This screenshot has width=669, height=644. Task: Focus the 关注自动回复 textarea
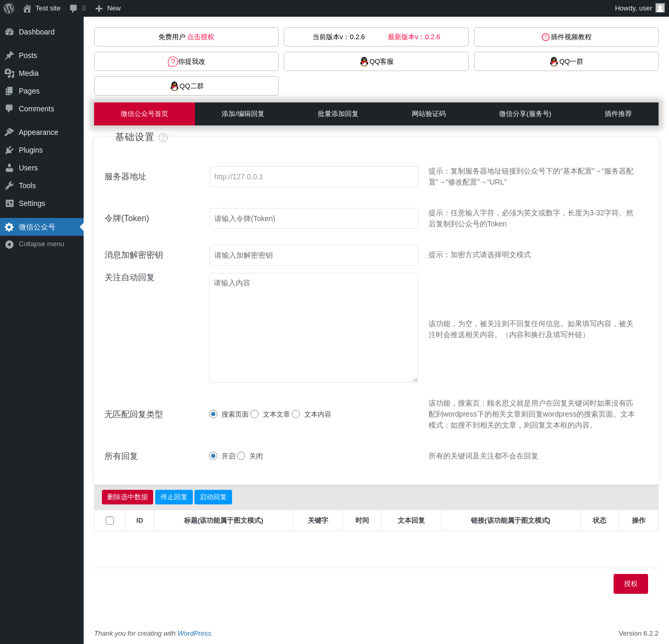314,328
